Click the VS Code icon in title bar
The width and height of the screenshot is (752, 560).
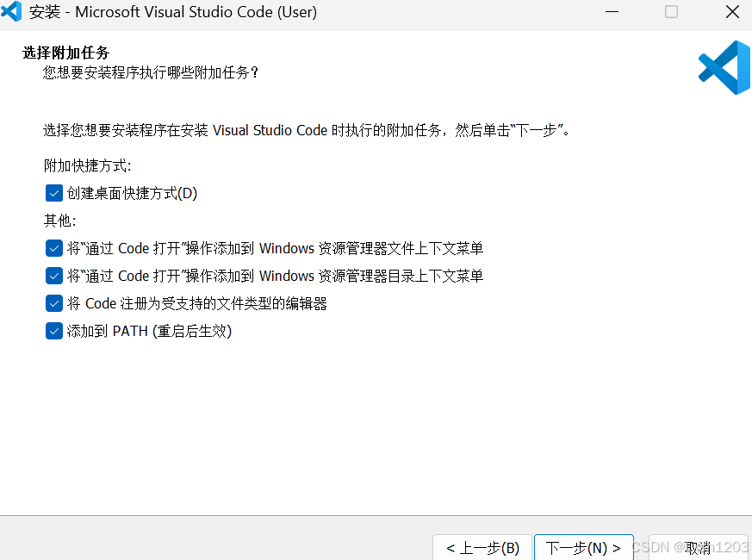[x=11, y=11]
